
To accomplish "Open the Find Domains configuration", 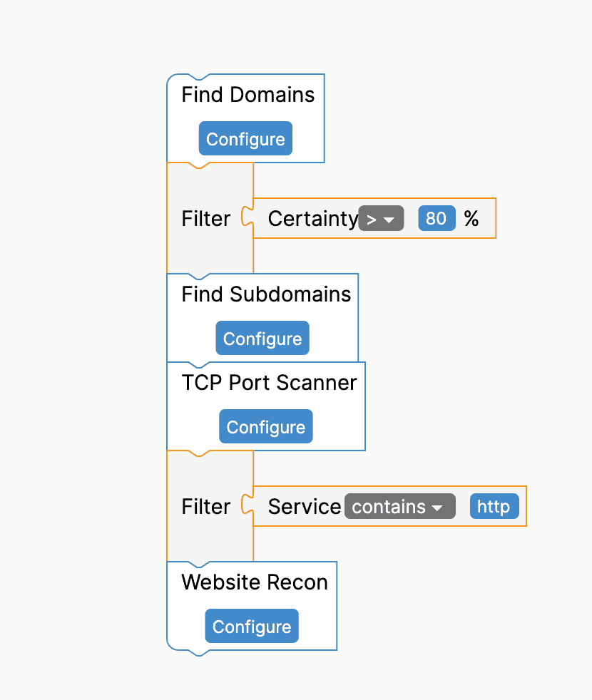I will pos(245,138).
